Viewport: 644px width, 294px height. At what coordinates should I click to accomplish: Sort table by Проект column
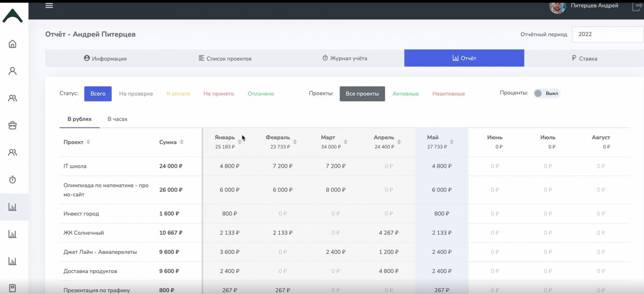point(88,142)
